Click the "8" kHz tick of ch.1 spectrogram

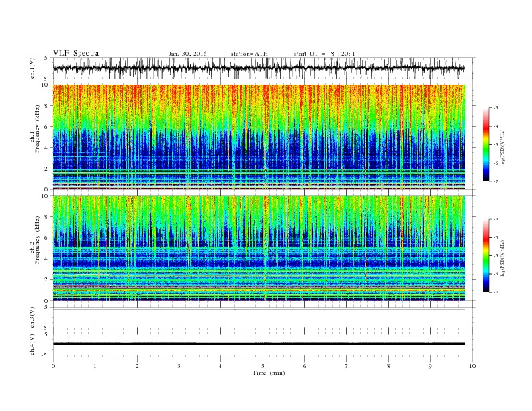click(x=47, y=106)
